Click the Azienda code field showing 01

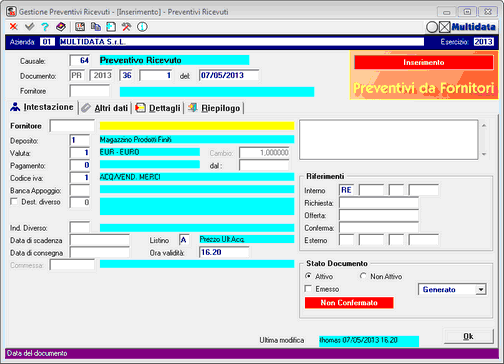tap(47, 42)
